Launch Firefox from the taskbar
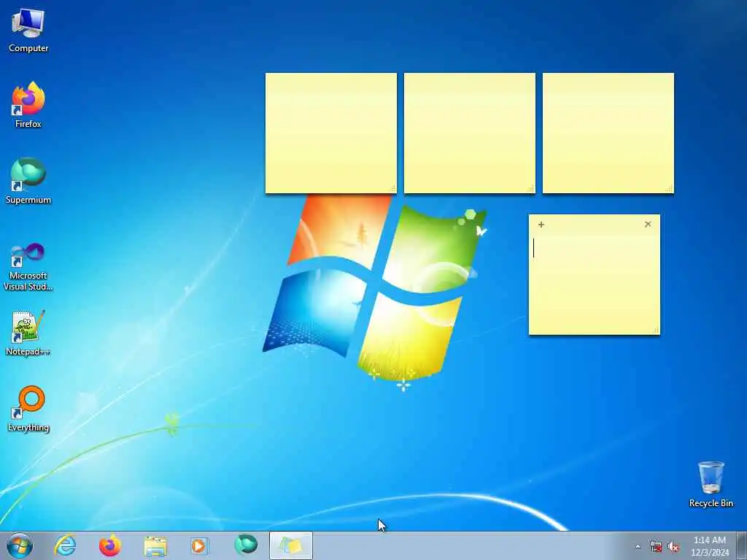Image resolution: width=747 pixels, height=560 pixels. pyautogui.click(x=109, y=545)
